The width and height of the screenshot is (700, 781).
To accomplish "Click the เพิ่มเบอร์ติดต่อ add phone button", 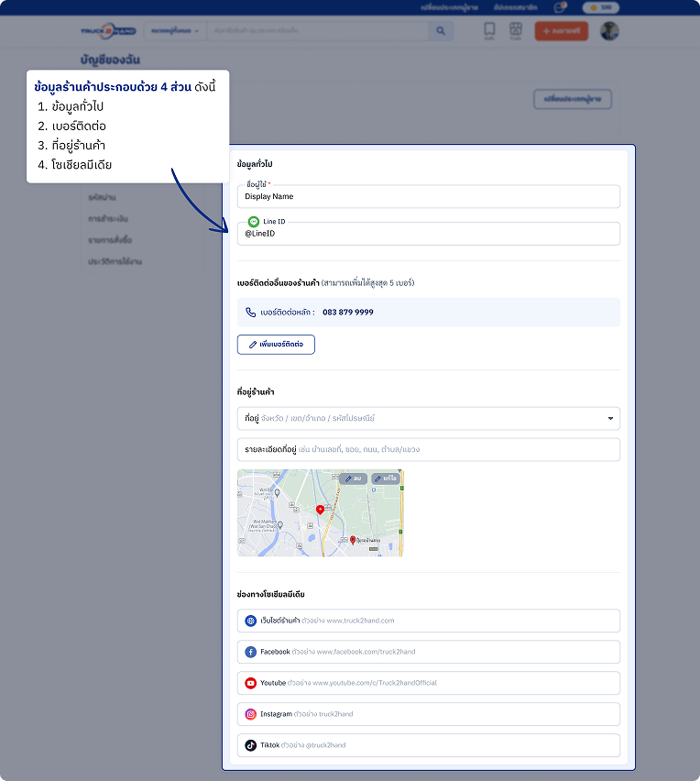I will point(276,345).
